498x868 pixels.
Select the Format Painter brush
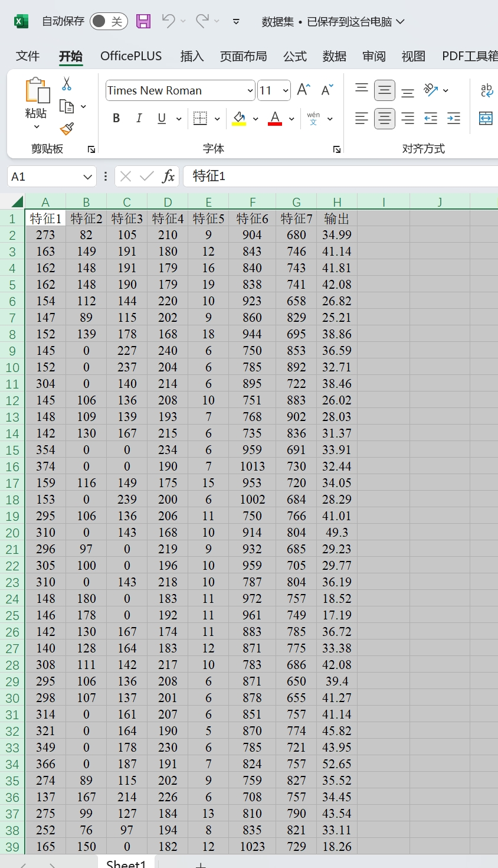pyautogui.click(x=67, y=129)
